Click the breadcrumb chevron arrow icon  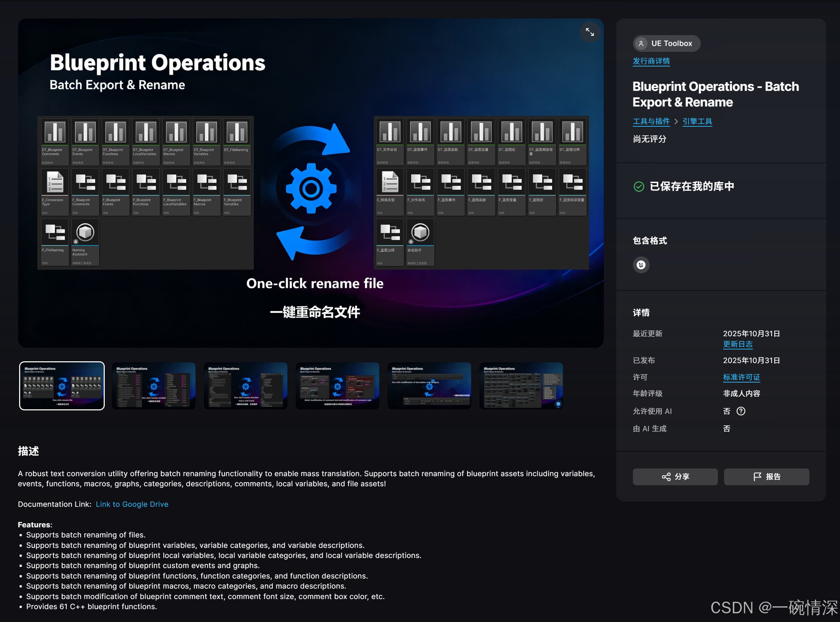click(676, 121)
